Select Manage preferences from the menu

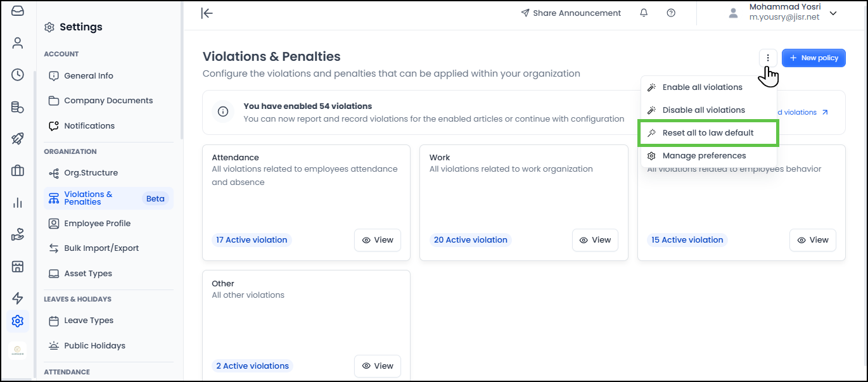pos(704,156)
